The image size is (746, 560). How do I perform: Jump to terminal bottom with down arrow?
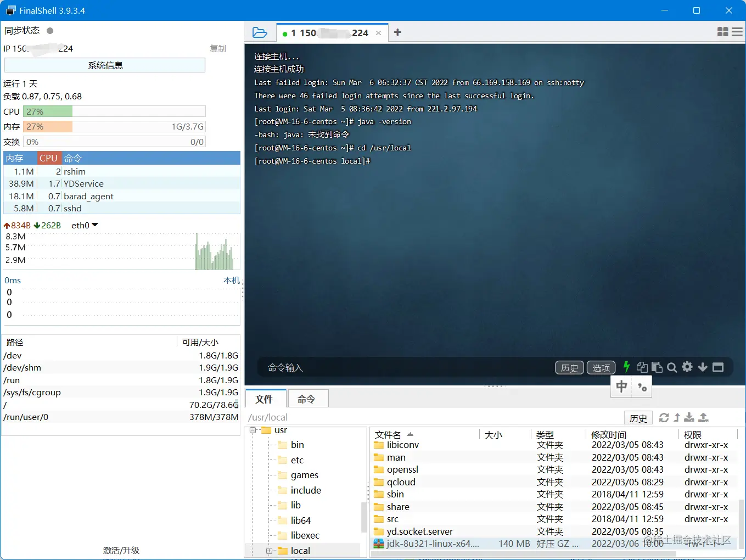703,367
